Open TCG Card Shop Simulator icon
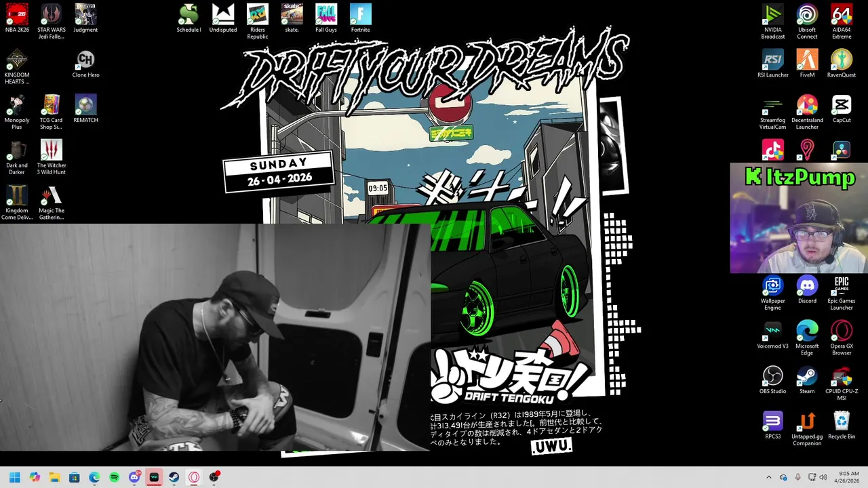868x488 pixels. 52,112
